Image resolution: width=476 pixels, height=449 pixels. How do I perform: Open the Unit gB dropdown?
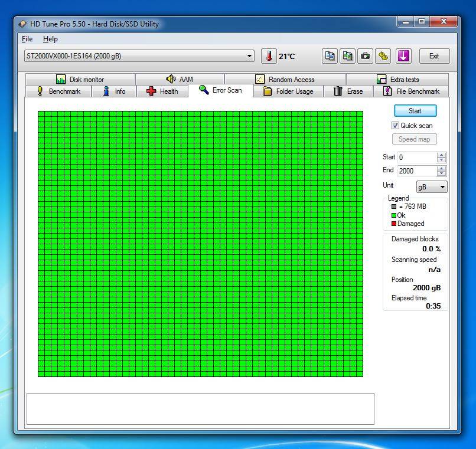(431, 187)
